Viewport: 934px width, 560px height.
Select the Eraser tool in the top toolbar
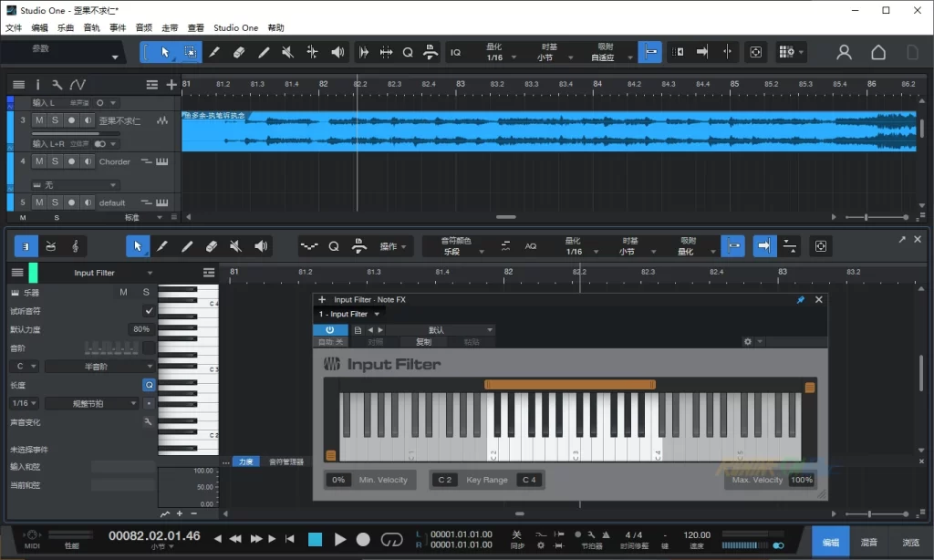tap(239, 53)
